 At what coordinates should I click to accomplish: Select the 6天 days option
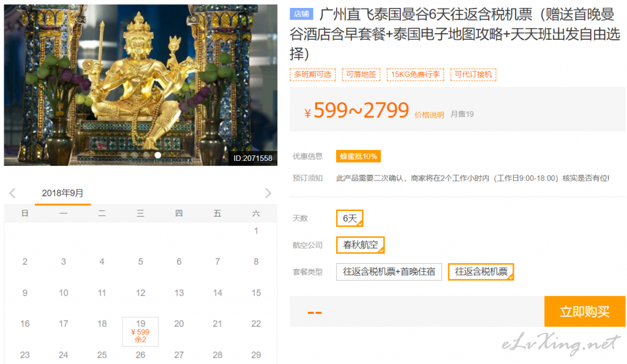[350, 218]
